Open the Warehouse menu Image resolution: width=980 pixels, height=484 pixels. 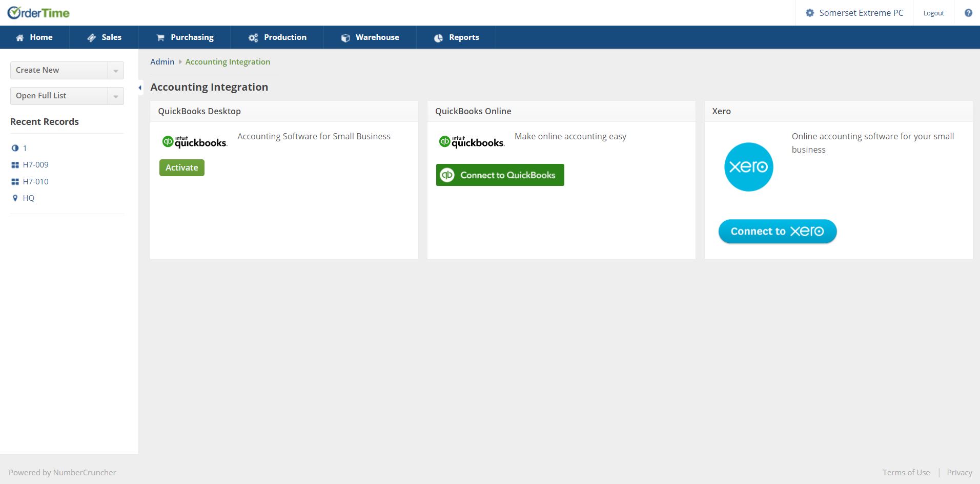(370, 37)
